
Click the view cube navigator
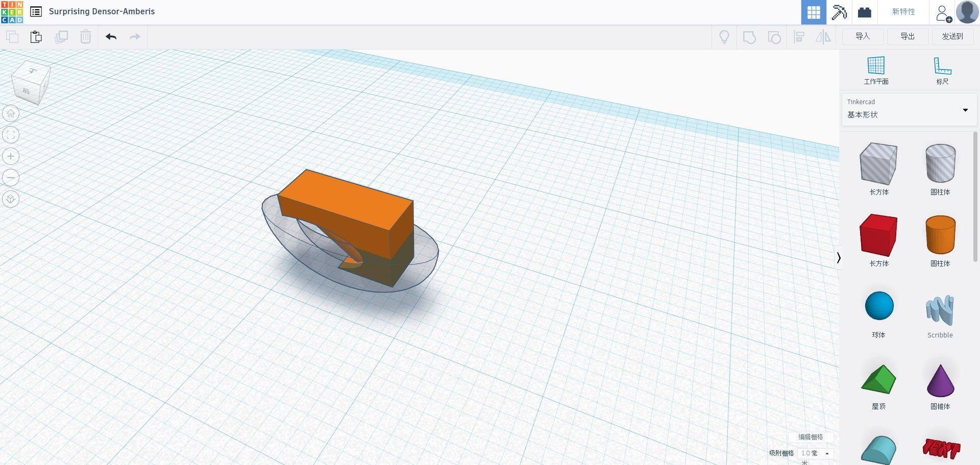point(31,83)
